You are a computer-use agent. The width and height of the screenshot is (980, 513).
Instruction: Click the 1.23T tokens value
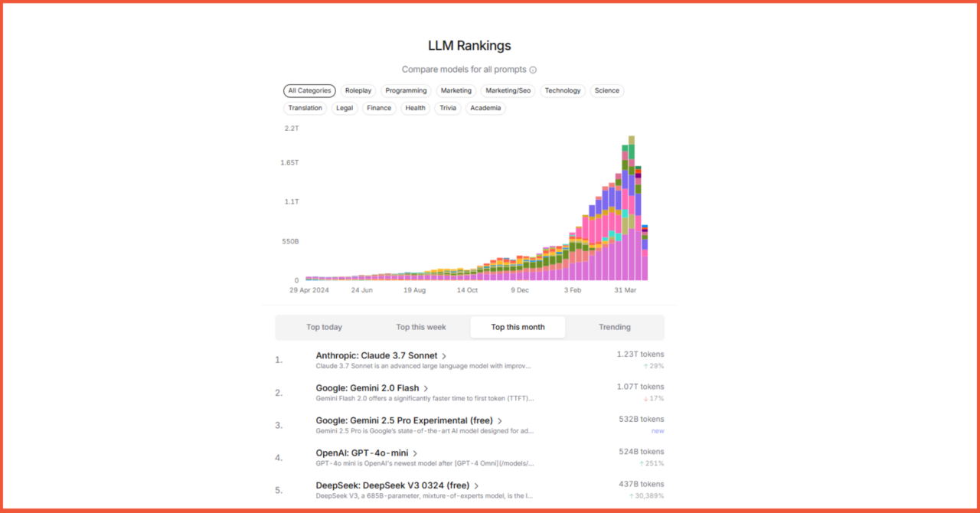641,355
